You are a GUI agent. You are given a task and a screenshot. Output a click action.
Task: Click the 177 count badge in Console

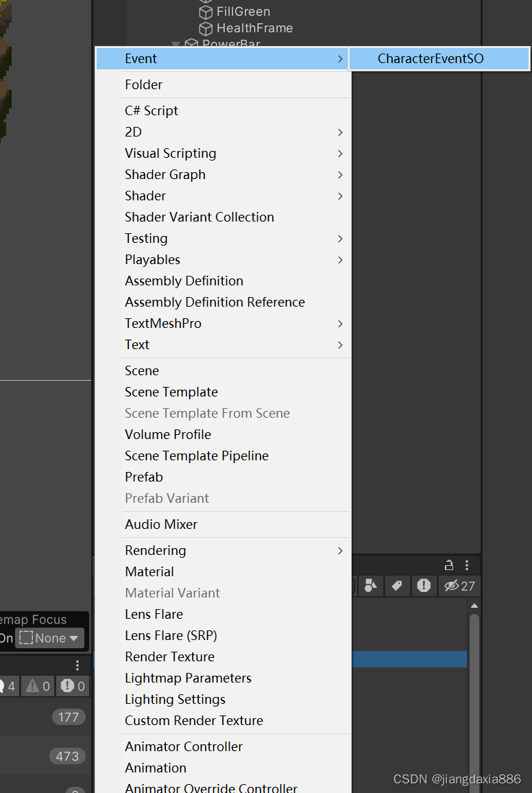point(68,717)
